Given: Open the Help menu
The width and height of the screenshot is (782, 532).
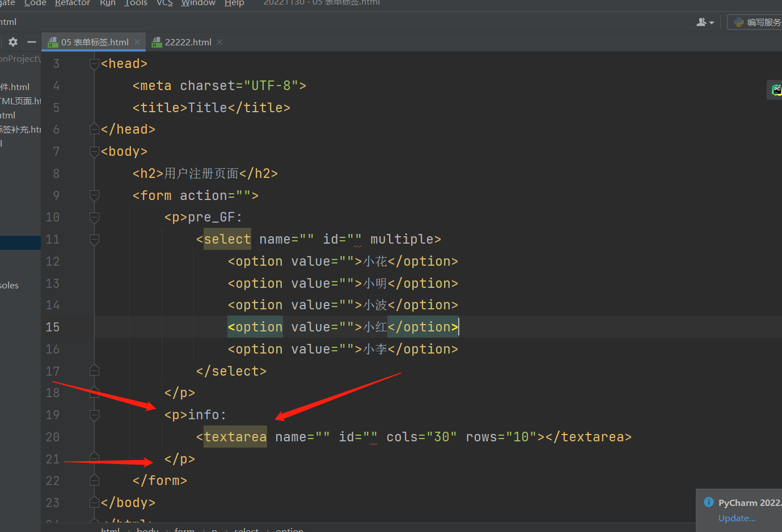Looking at the screenshot, I should (x=234, y=3).
